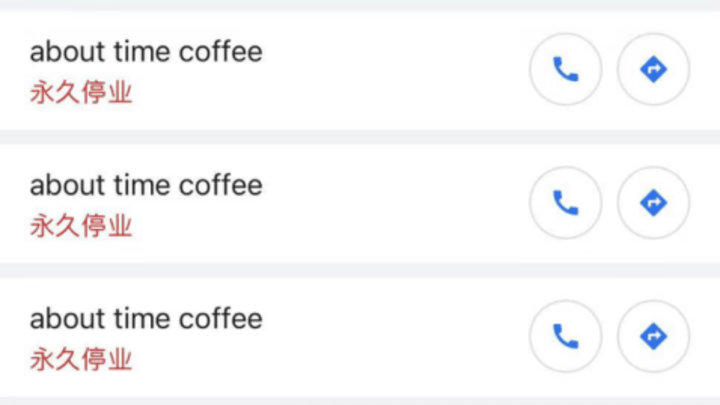Screen dimensions: 720x405
Task: Tap the word coffee in the middle listing
Action: (x=220, y=185)
